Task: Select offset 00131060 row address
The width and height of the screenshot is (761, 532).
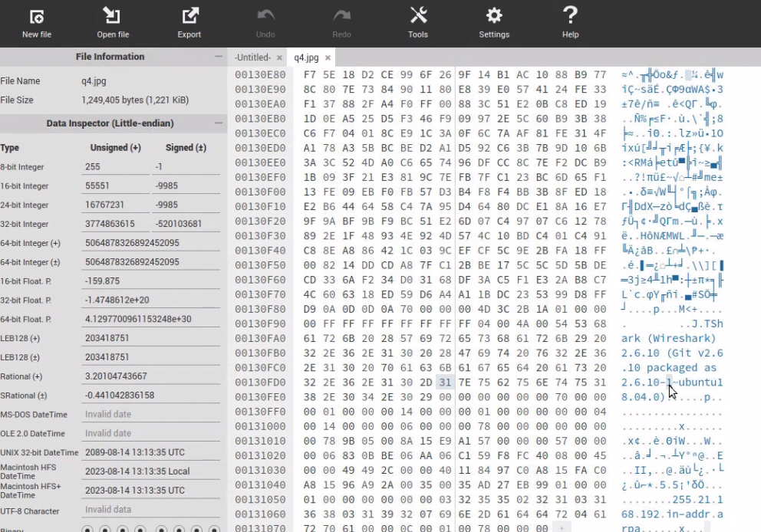Action: 260,514
